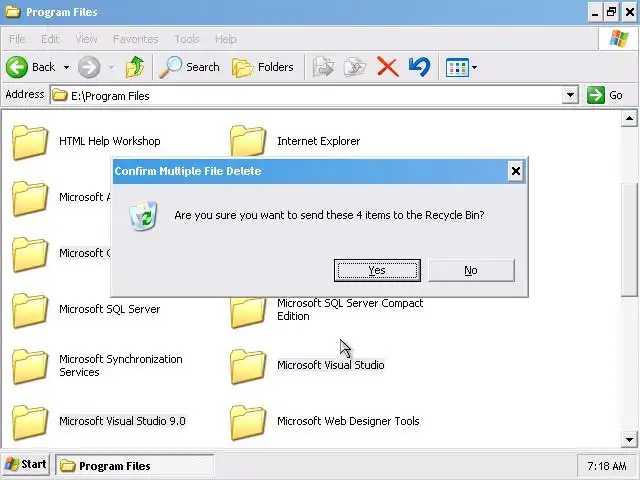
Task: Click the greyed Forward arrow icon
Action: [x=89, y=67]
